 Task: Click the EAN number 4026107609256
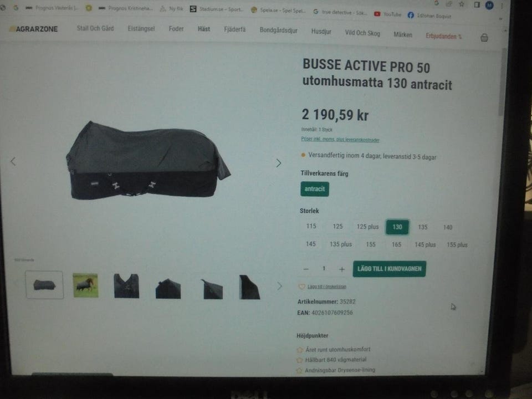pyautogui.click(x=332, y=313)
